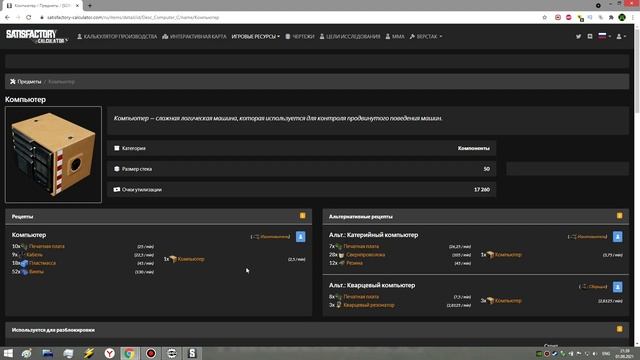The image size is (640, 360).
Task: Click computer box icon in main recipe output
Action: [173, 259]
